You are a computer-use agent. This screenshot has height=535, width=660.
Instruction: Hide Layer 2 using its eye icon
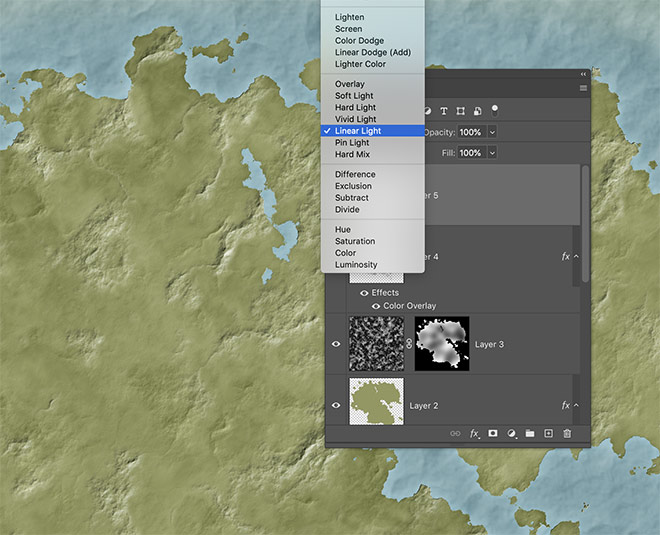[x=336, y=406]
